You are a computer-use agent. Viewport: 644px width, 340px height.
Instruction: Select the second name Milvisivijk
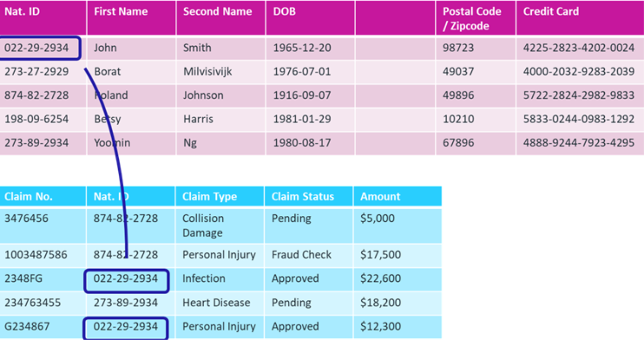click(208, 71)
